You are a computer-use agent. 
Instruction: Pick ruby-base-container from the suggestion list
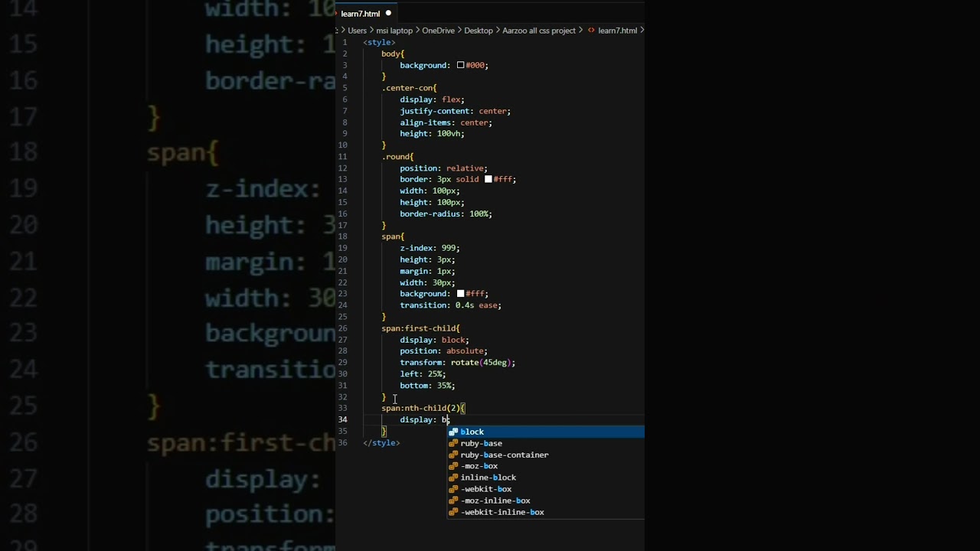click(546, 455)
